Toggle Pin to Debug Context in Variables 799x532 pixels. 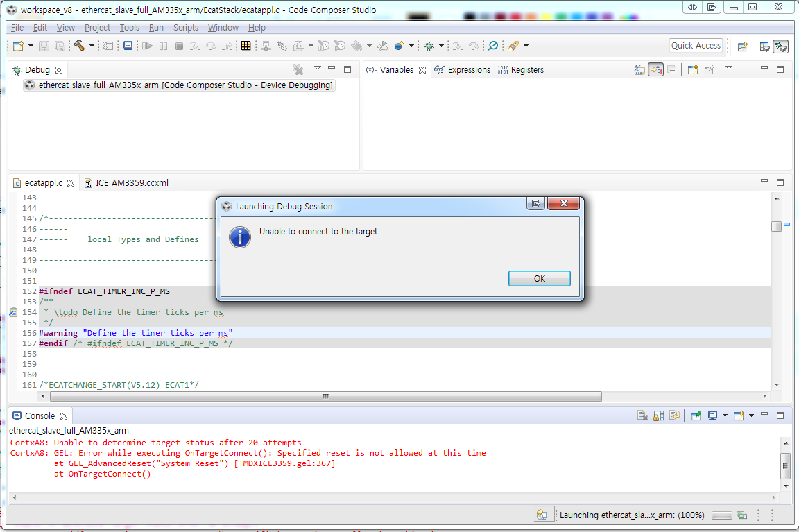[x=710, y=70]
